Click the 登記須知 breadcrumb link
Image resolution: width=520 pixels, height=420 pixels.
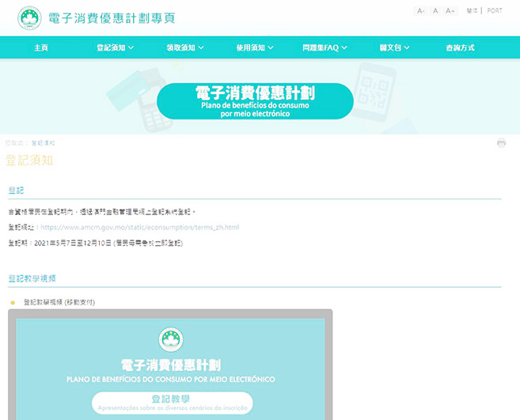tap(43, 143)
